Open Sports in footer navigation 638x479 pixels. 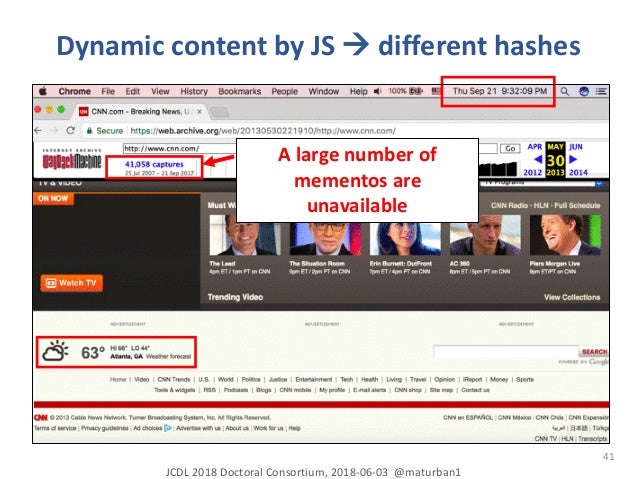pos(524,379)
